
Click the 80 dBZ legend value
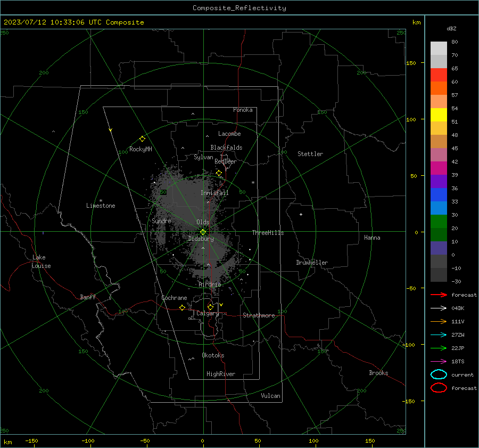click(x=455, y=42)
